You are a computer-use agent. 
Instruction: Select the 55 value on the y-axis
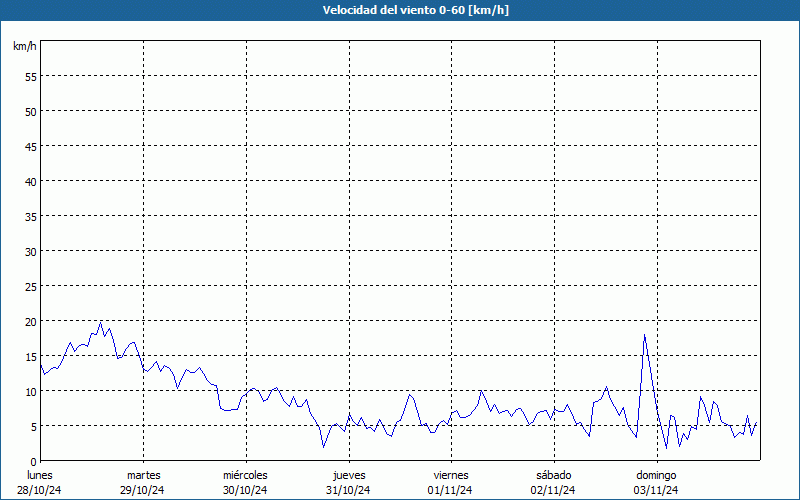31,77
